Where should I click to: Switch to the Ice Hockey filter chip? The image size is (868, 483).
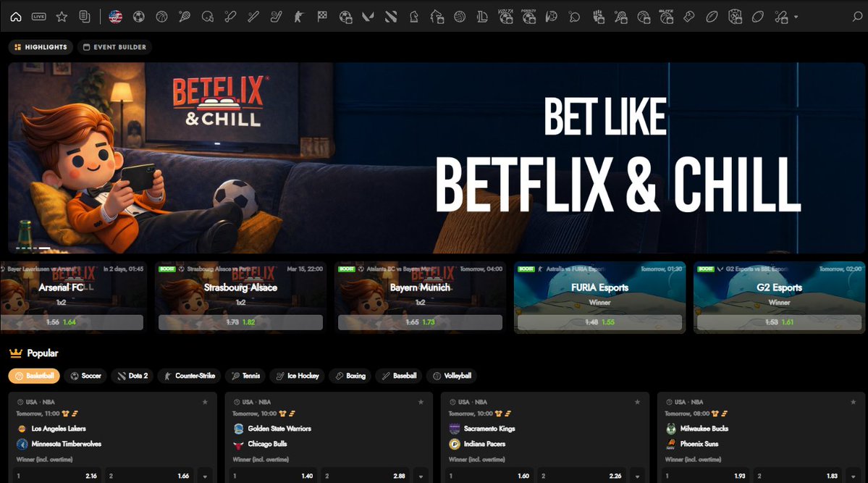297,375
